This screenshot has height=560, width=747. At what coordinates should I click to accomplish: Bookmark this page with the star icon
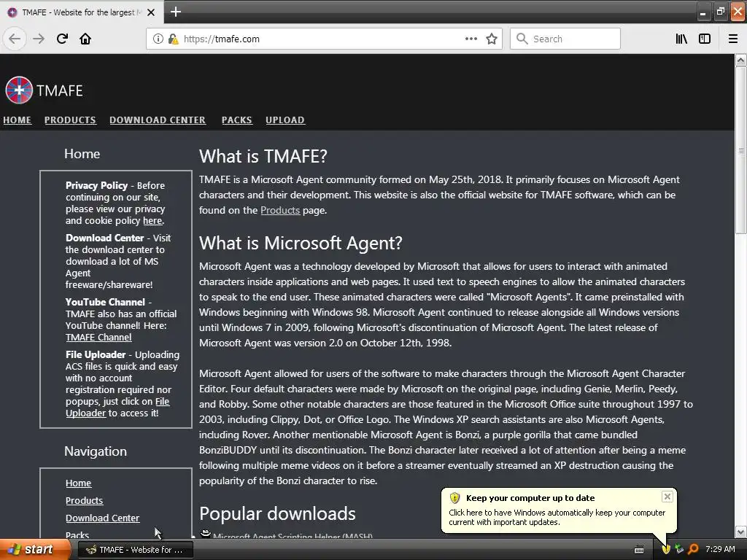click(x=492, y=39)
